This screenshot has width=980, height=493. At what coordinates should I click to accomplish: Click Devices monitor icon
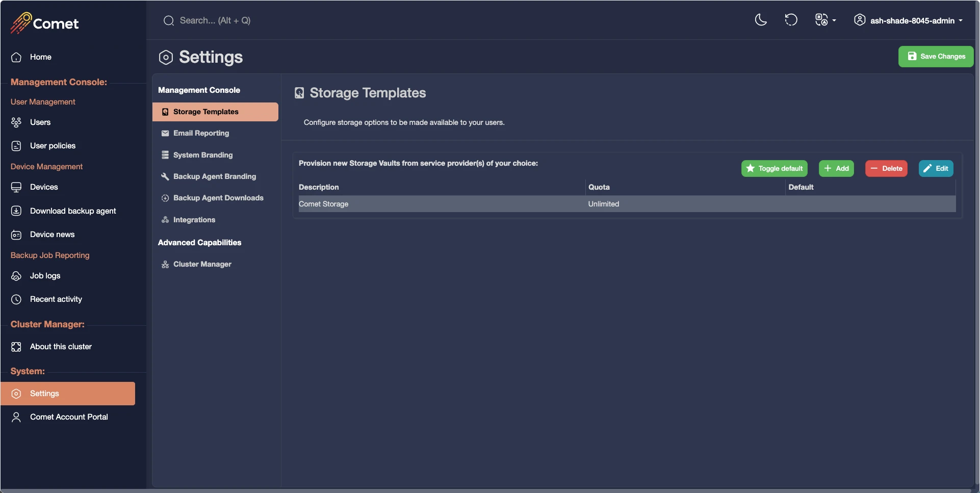tap(16, 187)
